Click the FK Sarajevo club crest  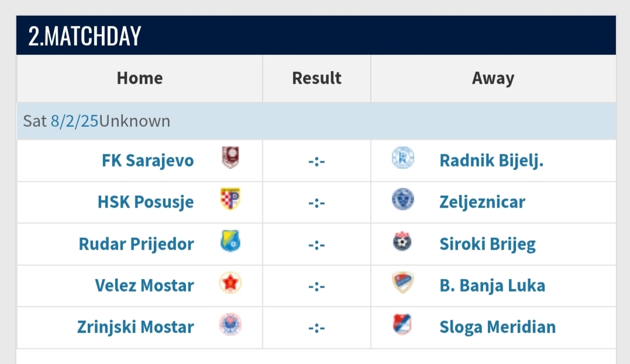(230, 158)
